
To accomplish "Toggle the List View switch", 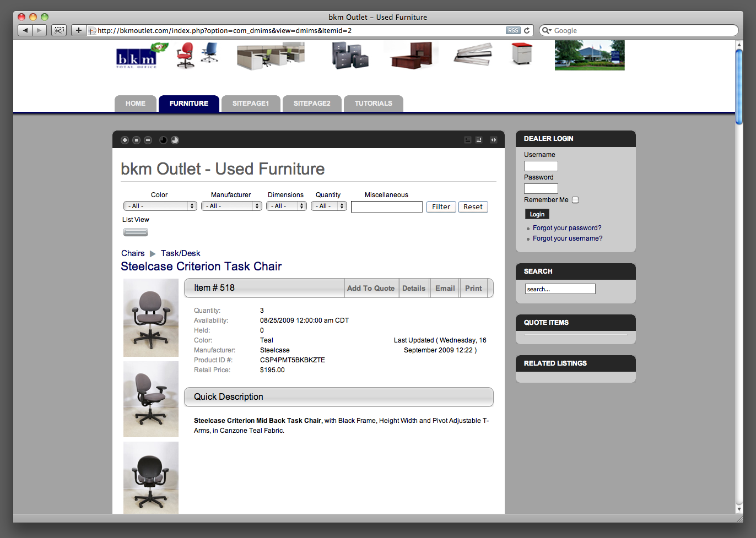I will (136, 232).
